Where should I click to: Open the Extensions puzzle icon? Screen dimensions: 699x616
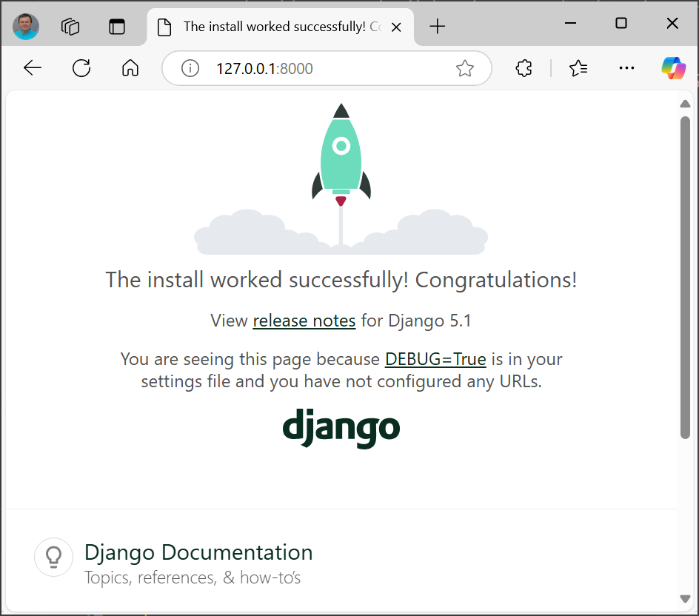524,69
